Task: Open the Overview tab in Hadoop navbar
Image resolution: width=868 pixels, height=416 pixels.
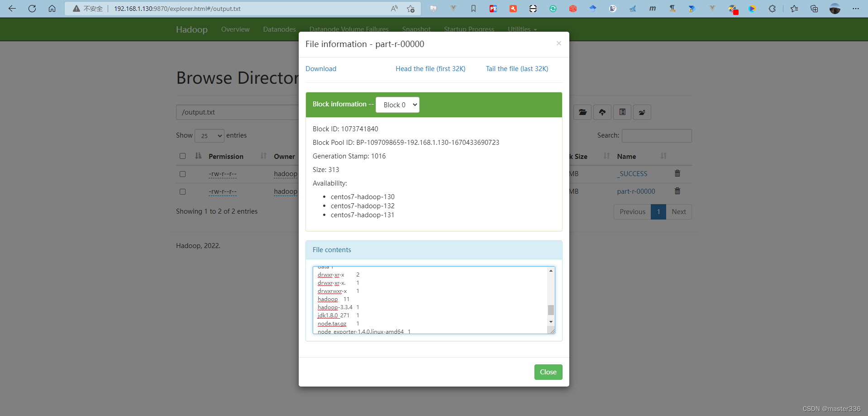Action: (235, 29)
